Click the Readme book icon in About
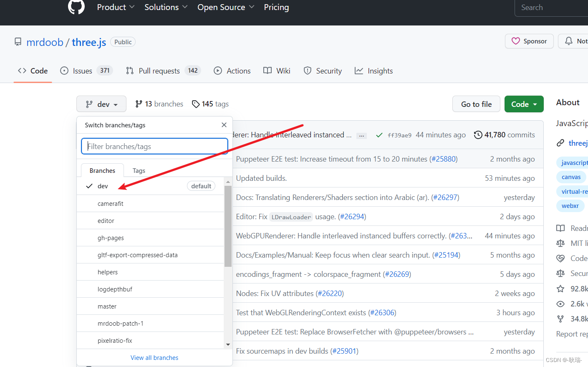This screenshot has height=367, width=588. click(x=560, y=228)
